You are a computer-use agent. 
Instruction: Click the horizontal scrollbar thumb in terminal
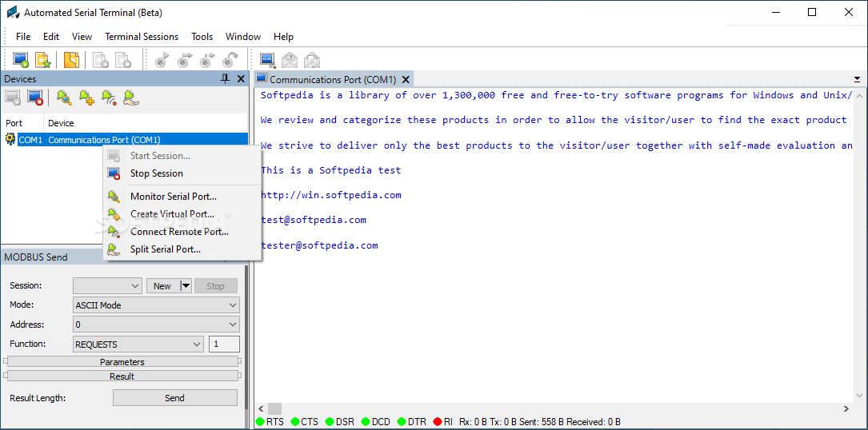[275, 408]
